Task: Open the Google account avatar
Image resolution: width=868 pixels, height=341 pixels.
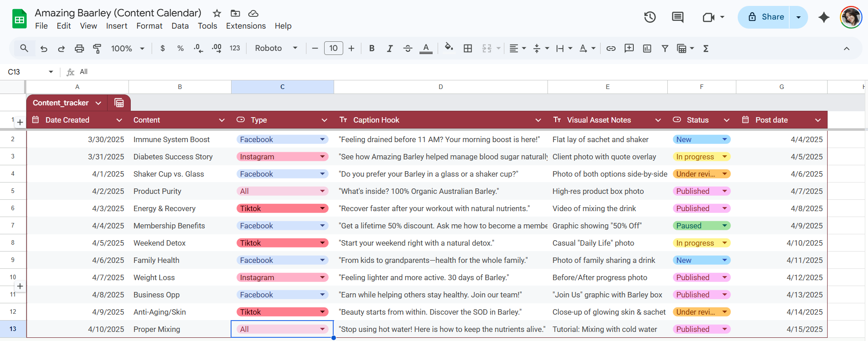Action: coord(851,17)
